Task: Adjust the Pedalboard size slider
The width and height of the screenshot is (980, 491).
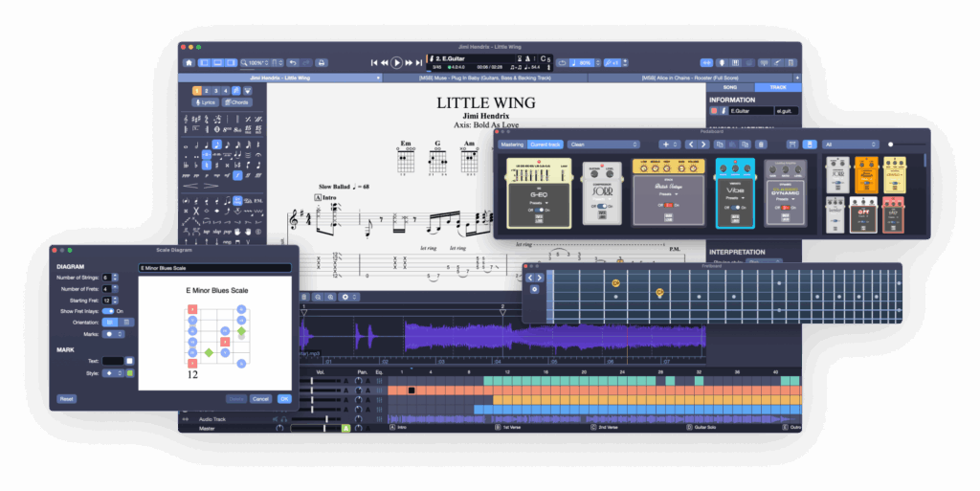Action: click(x=905, y=145)
